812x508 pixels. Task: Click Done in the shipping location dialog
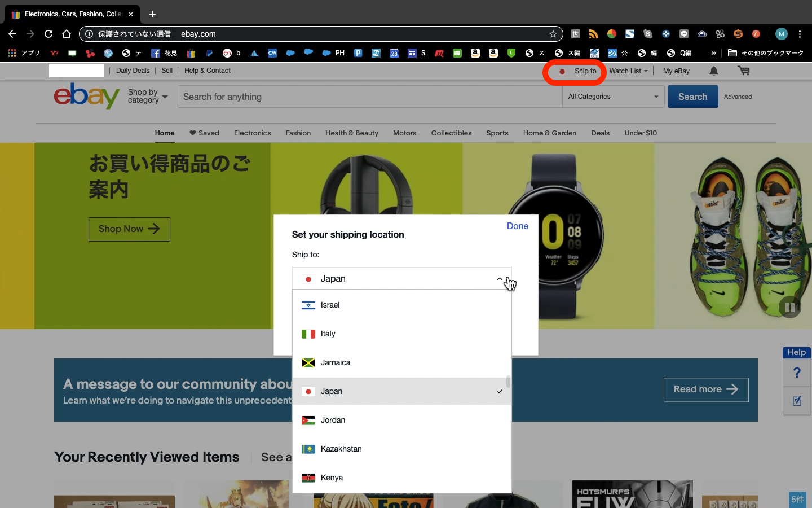517,226
